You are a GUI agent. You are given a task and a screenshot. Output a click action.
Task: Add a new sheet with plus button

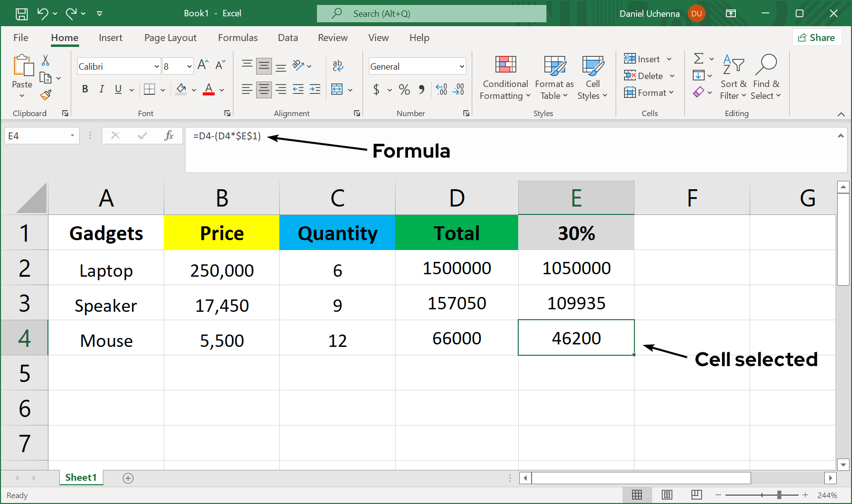(x=128, y=478)
